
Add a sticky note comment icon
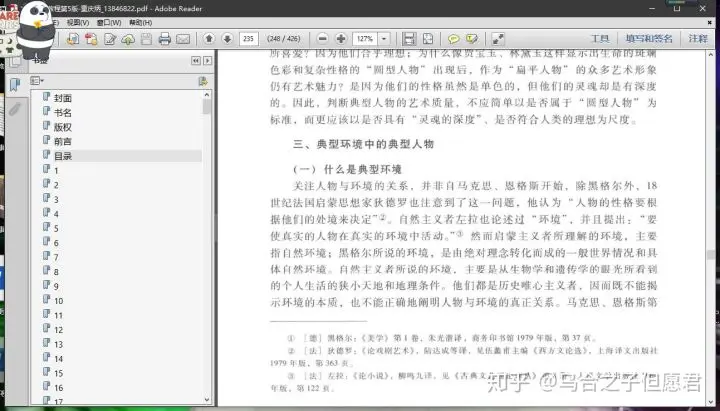[x=454, y=39]
